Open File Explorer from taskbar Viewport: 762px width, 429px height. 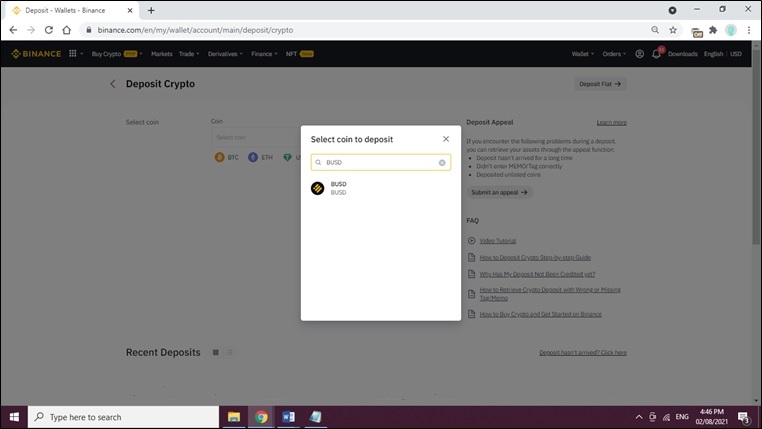coord(234,417)
